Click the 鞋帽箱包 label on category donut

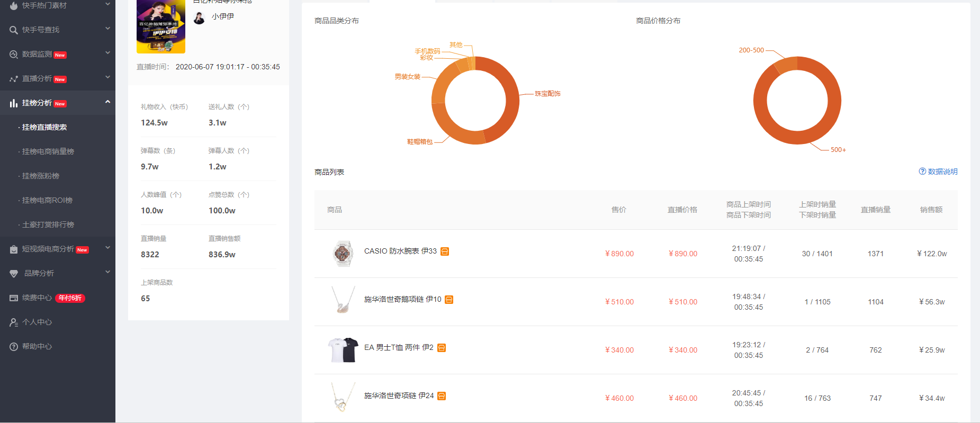click(x=420, y=142)
